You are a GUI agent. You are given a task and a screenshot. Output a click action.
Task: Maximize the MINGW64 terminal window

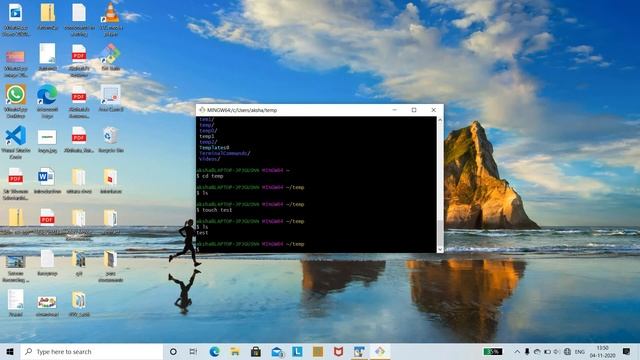414,110
